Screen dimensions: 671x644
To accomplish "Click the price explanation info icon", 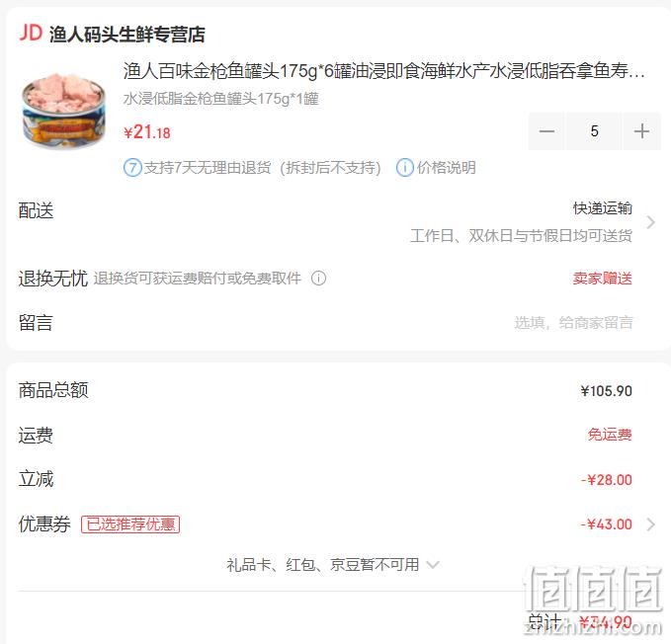I will coord(405,168).
